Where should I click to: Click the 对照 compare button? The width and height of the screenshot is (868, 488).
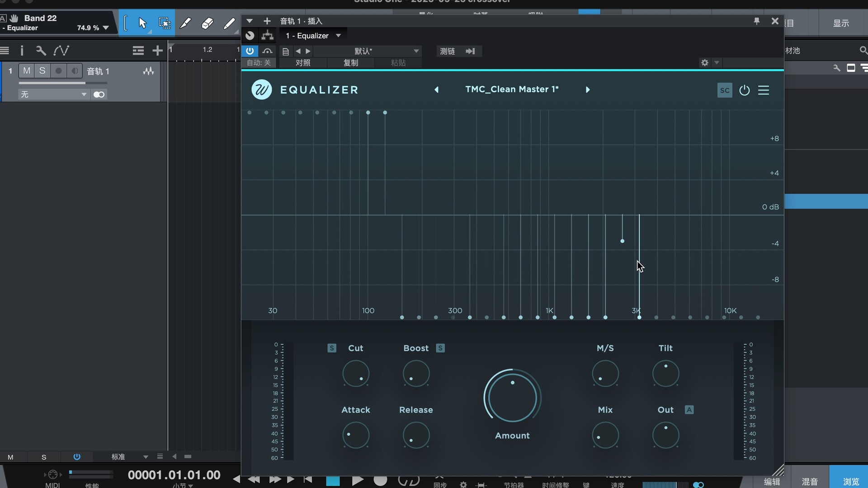[303, 63]
